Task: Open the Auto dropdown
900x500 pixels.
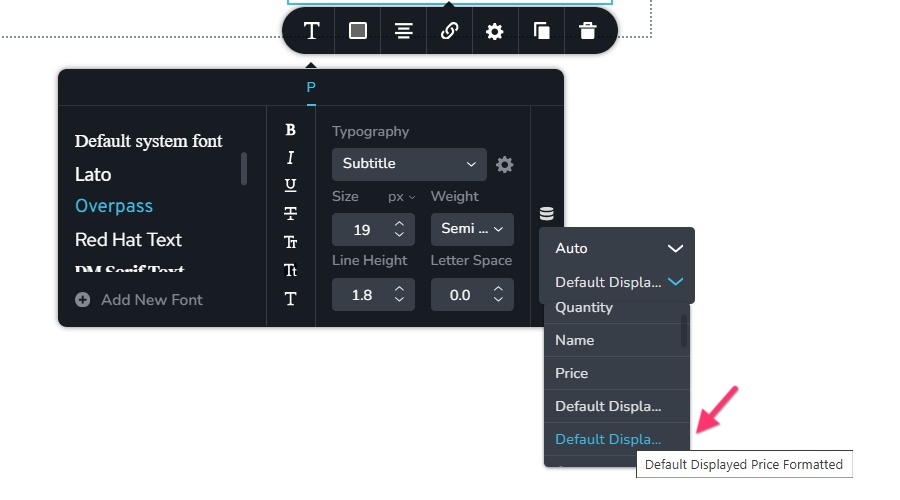Action: click(x=616, y=248)
